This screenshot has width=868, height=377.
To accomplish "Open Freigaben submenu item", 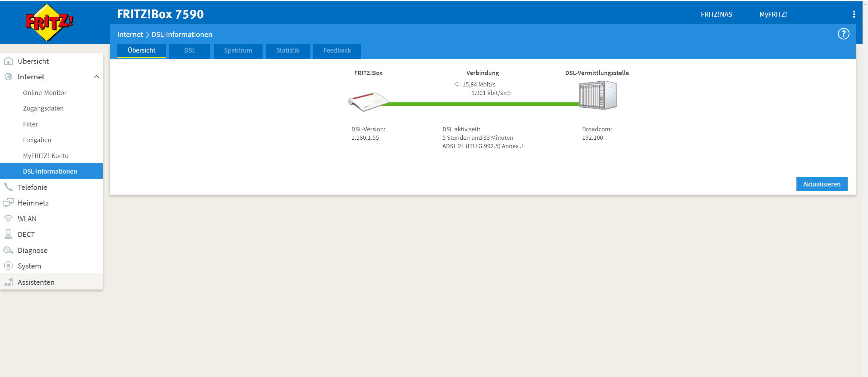I will point(51,140).
